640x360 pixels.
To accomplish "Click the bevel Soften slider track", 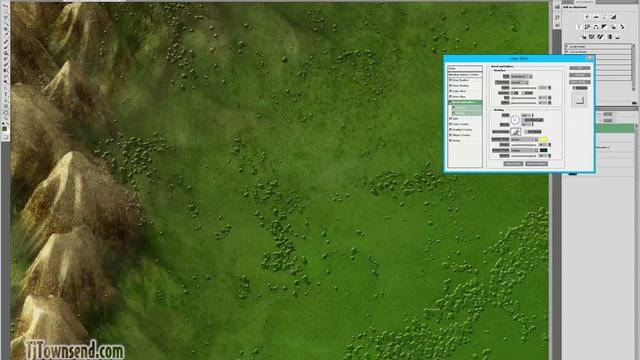I will [524, 103].
